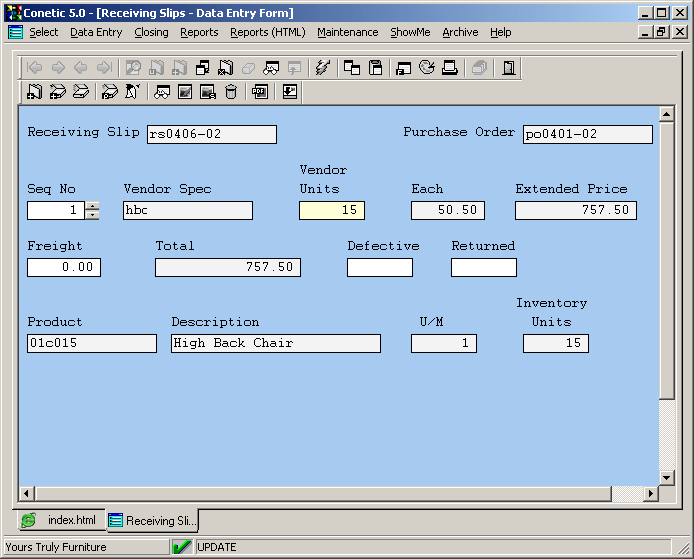Click the Defective input field
The height and width of the screenshot is (559, 694).
(380, 267)
